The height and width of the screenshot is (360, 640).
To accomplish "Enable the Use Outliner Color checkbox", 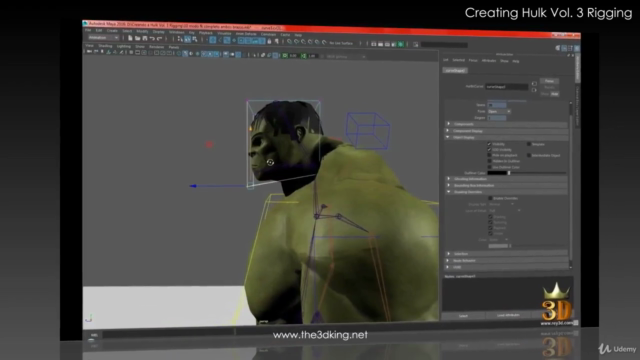I will click(489, 167).
